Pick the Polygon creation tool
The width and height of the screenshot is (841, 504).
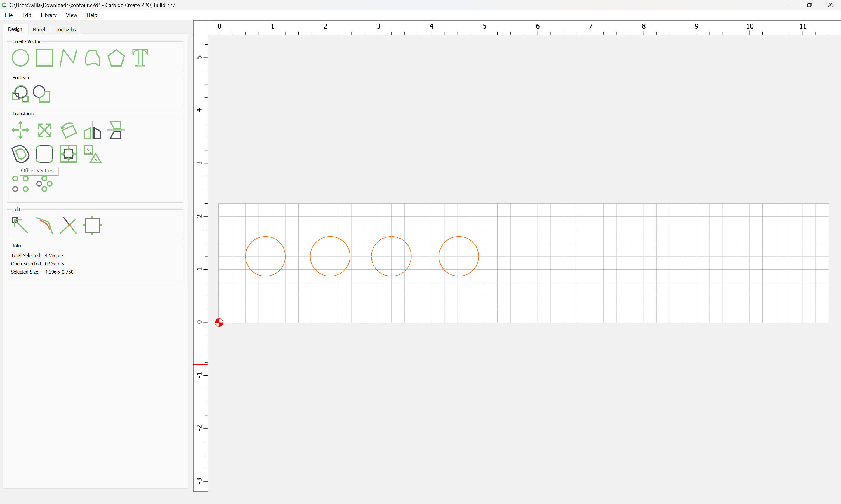click(x=116, y=58)
